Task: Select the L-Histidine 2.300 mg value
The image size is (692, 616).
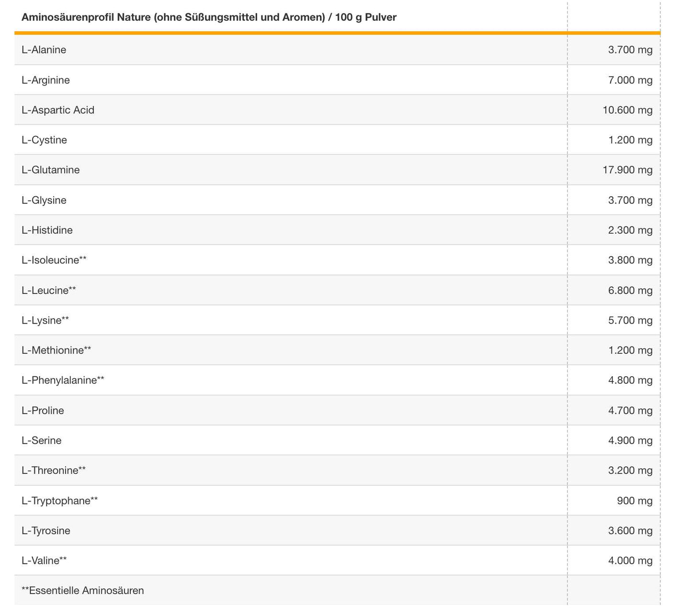Action: coord(630,230)
